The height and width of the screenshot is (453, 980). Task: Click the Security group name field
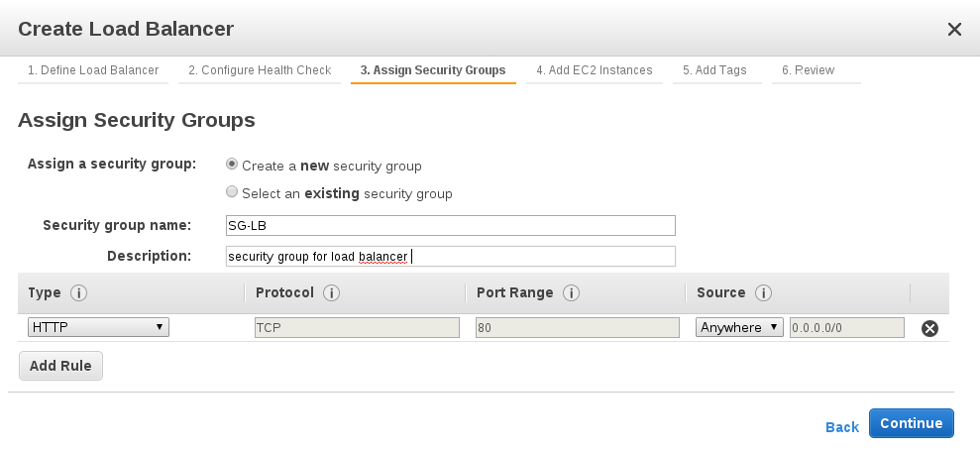click(450, 225)
